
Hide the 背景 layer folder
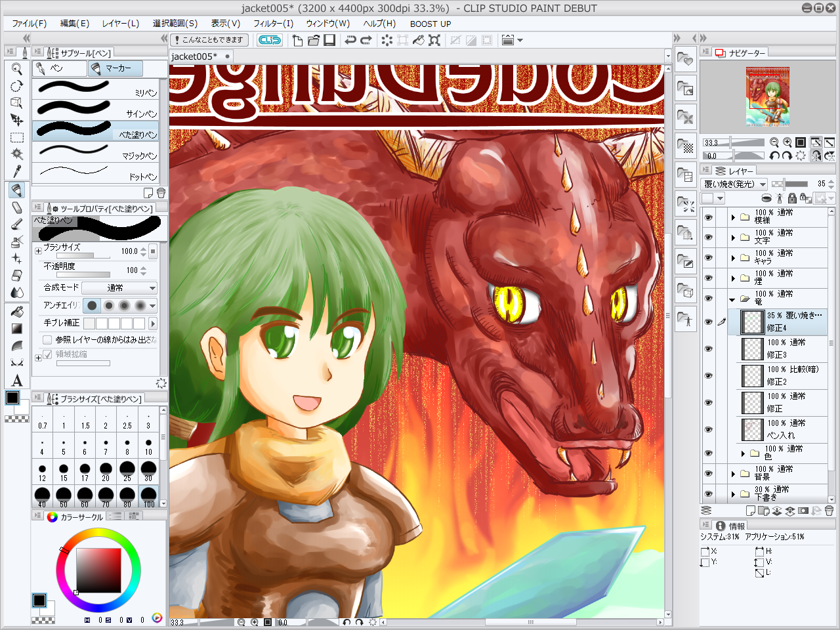coord(708,474)
